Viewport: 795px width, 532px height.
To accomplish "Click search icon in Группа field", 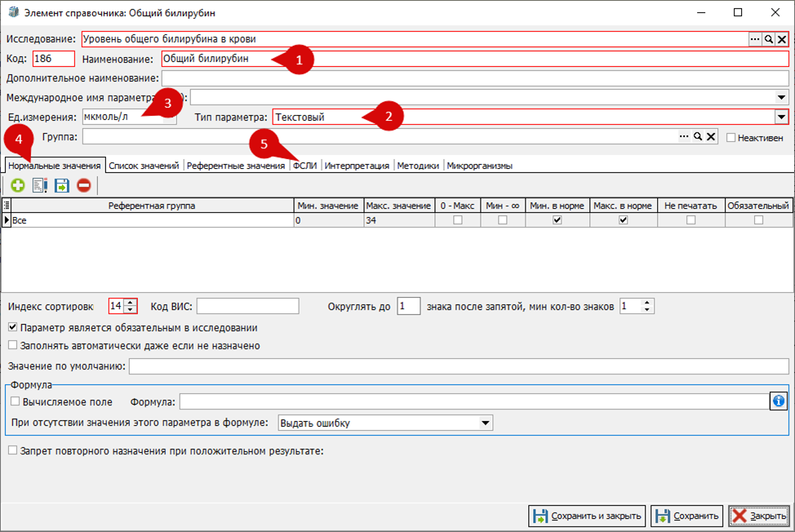I will pyautogui.click(x=698, y=137).
